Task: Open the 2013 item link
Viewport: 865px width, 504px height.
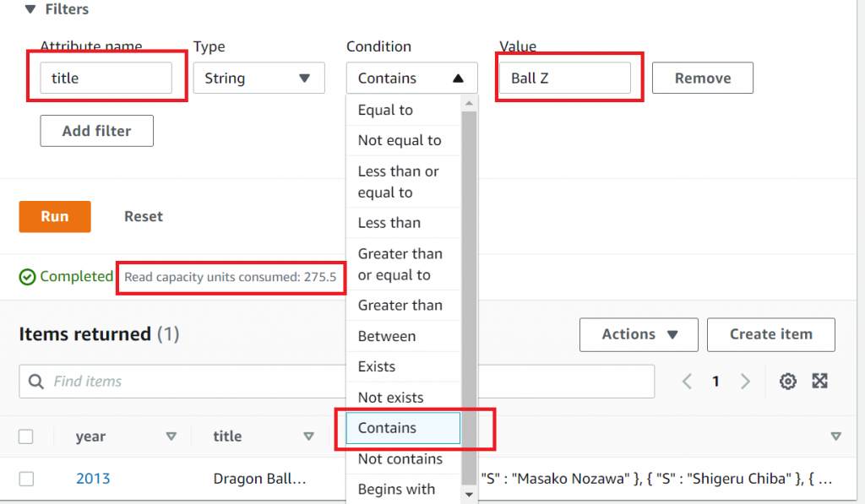Action: point(93,479)
